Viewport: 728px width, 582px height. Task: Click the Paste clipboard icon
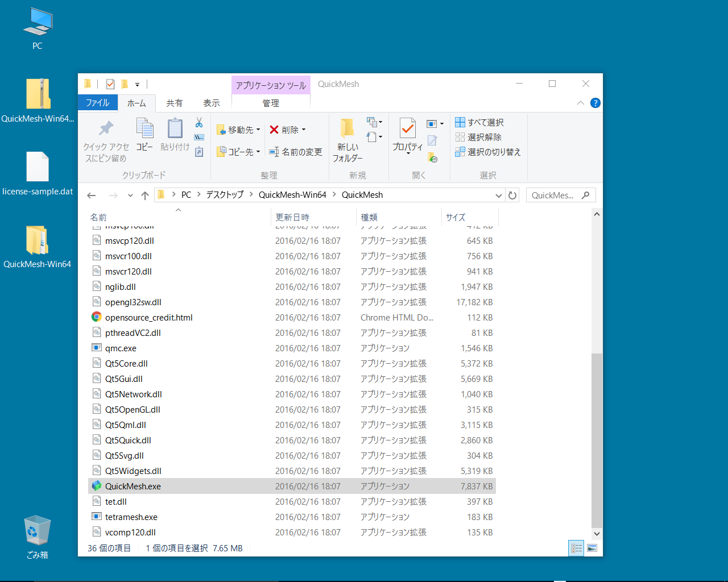click(x=175, y=128)
